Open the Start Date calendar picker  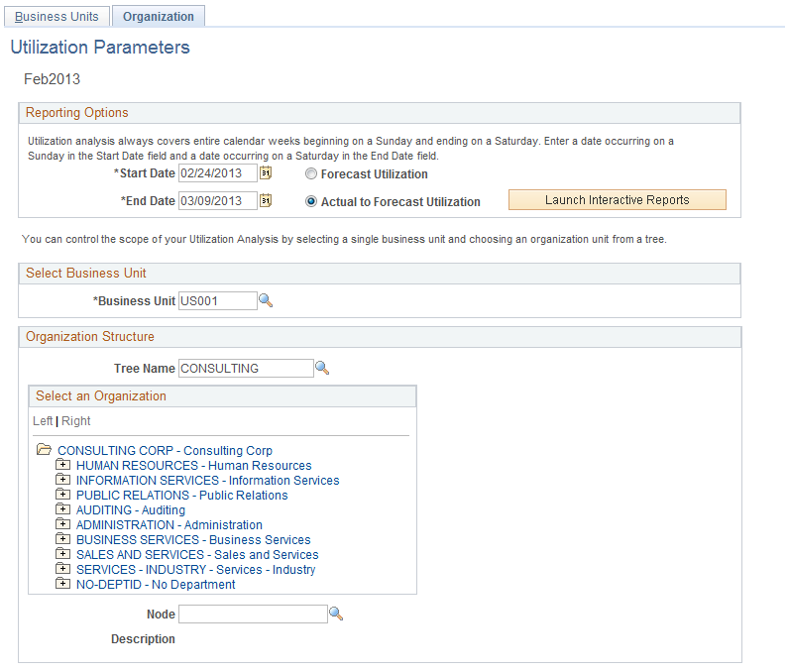pos(266,173)
